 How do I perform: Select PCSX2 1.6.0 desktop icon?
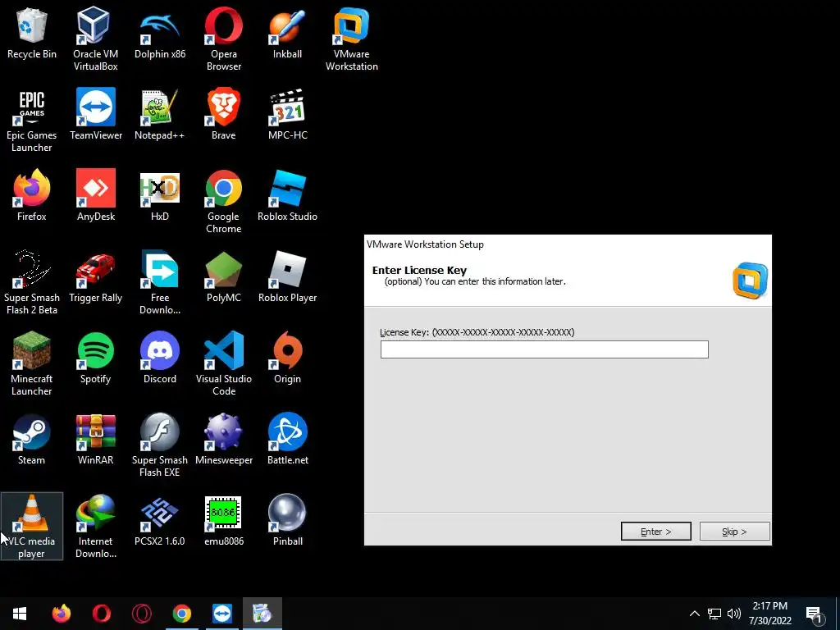click(160, 520)
